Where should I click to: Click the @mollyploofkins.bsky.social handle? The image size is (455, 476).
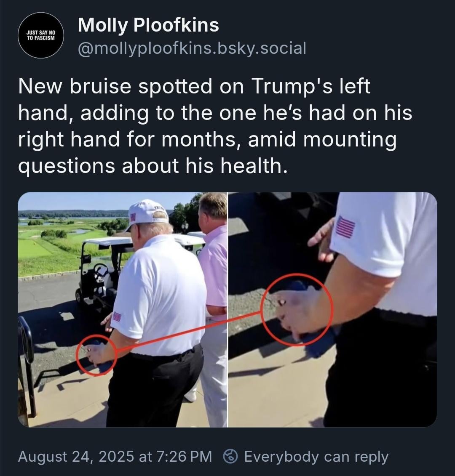pos(192,48)
